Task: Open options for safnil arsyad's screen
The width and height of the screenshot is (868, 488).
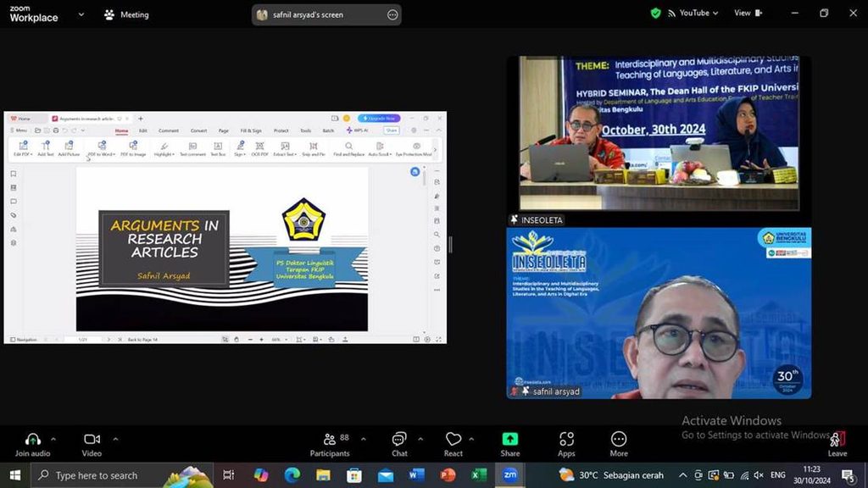Action: pos(392,15)
